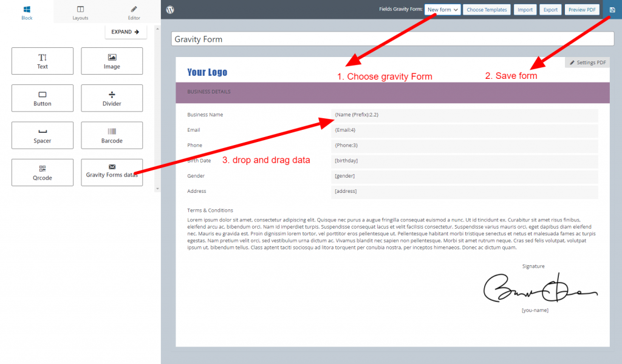
Task: Expand the gravity form selector chevron
Action: point(454,10)
